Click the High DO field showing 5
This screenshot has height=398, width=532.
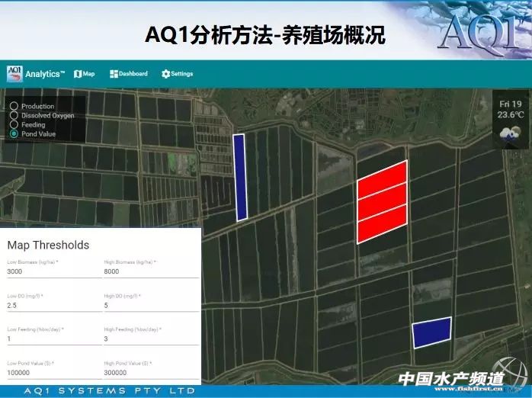(x=150, y=306)
